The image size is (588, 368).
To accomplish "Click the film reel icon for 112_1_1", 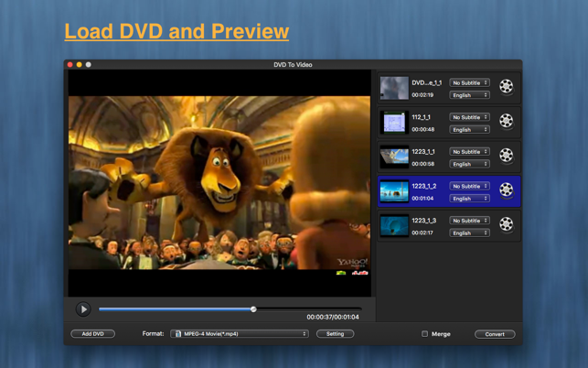I will (507, 121).
